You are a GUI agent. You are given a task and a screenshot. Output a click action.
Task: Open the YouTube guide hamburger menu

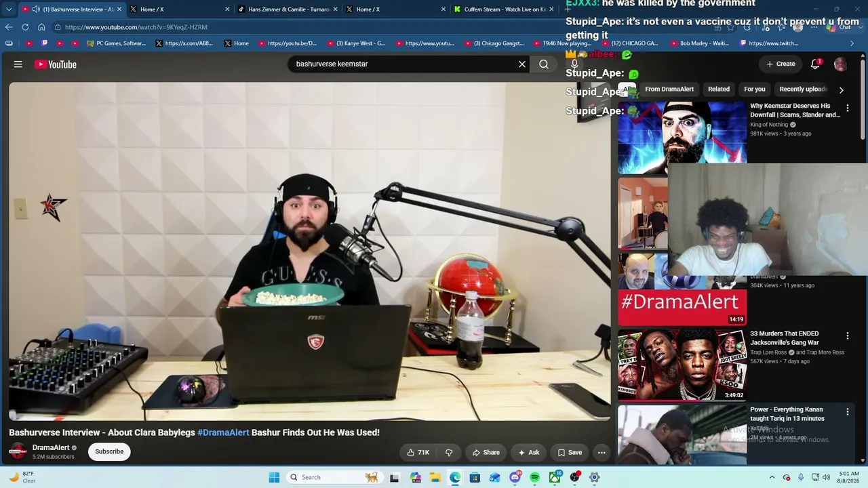click(18, 64)
